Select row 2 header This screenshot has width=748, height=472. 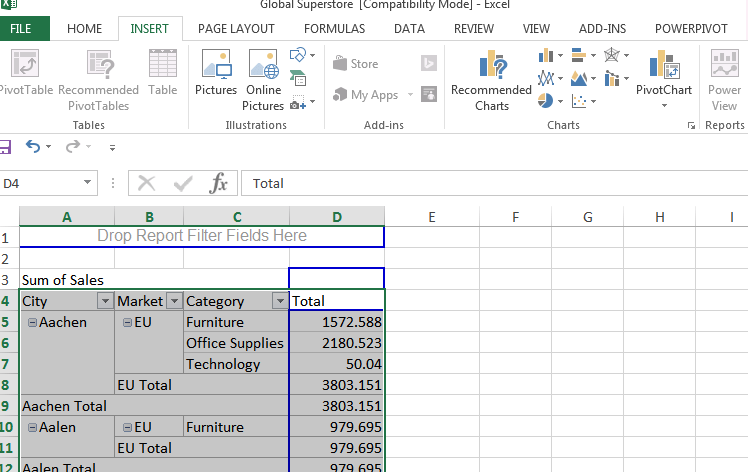9,259
